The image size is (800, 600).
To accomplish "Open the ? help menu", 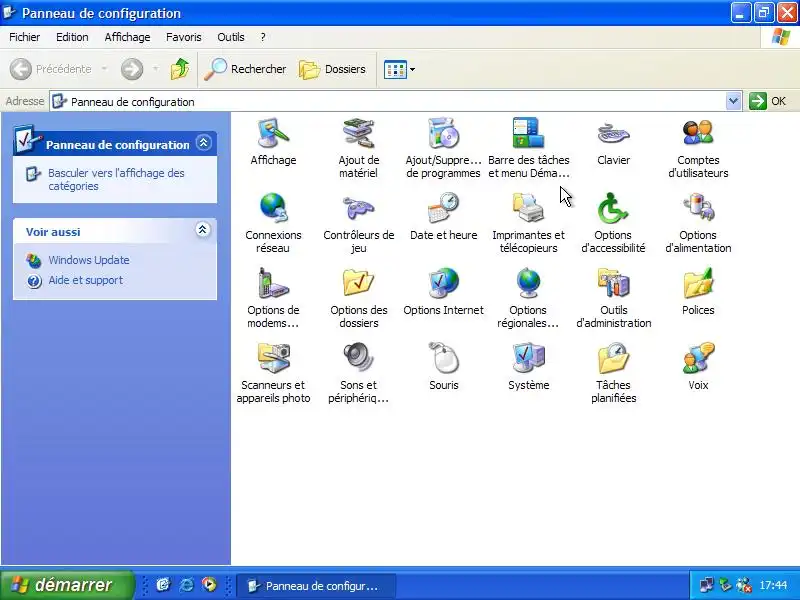I will point(263,37).
